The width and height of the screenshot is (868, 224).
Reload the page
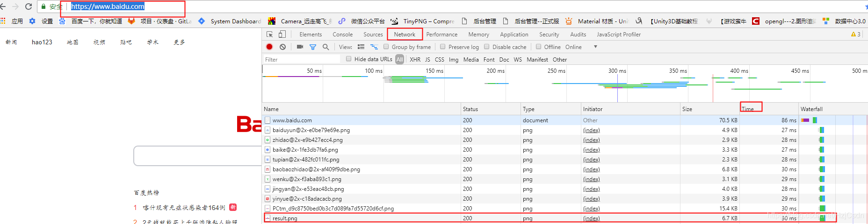coord(28,7)
